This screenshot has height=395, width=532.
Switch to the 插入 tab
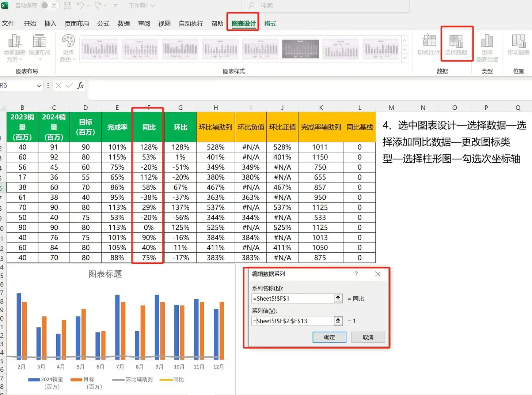pyautogui.click(x=50, y=23)
